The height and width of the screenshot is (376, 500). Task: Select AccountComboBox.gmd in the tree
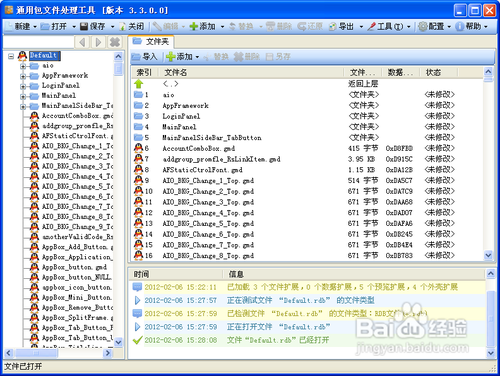pos(77,116)
